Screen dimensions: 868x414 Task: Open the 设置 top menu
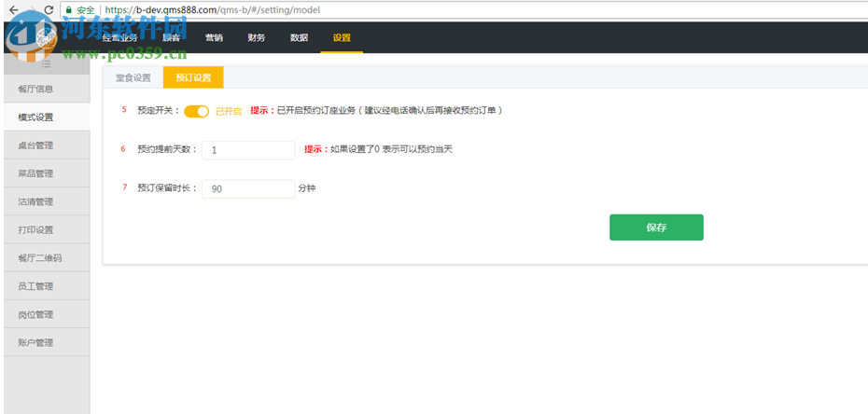click(x=342, y=37)
